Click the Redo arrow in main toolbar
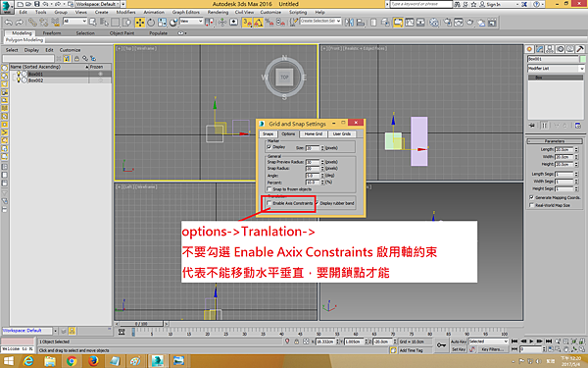Screen dimensions: 588x368 (x=19, y=23)
